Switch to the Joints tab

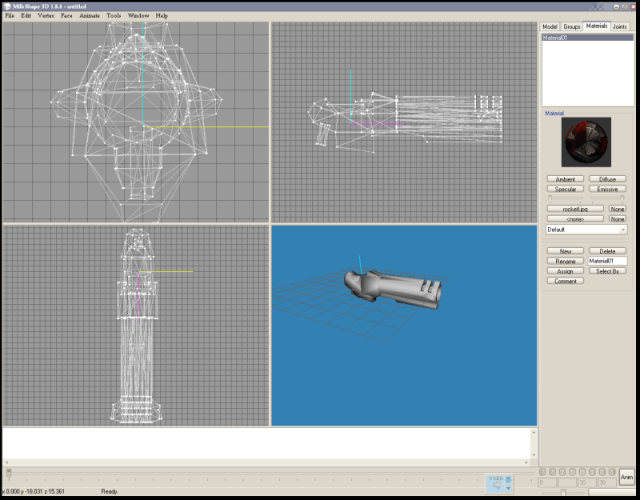click(x=619, y=26)
